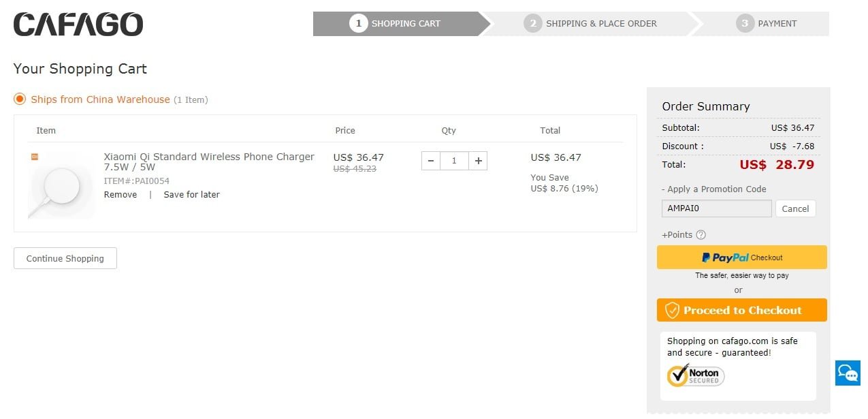This screenshot has width=868, height=419.
Task: Go to Shipping & Place Order step
Action: click(591, 24)
